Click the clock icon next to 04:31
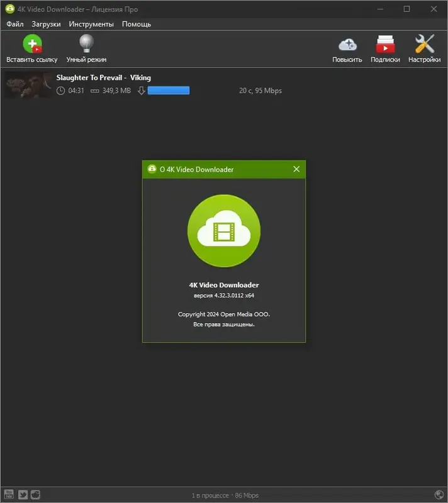The image size is (448, 503). (x=60, y=91)
